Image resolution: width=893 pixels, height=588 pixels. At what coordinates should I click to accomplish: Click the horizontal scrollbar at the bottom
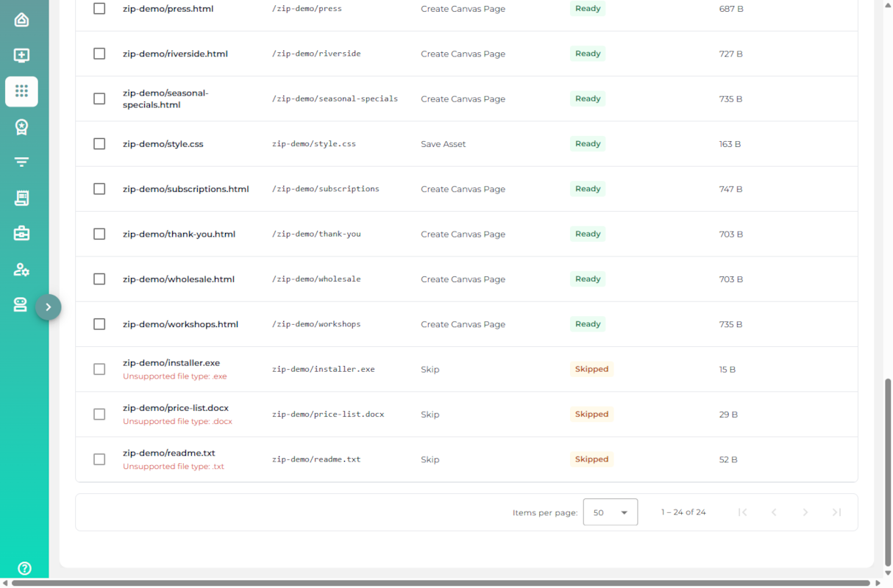pyautogui.click(x=441, y=583)
